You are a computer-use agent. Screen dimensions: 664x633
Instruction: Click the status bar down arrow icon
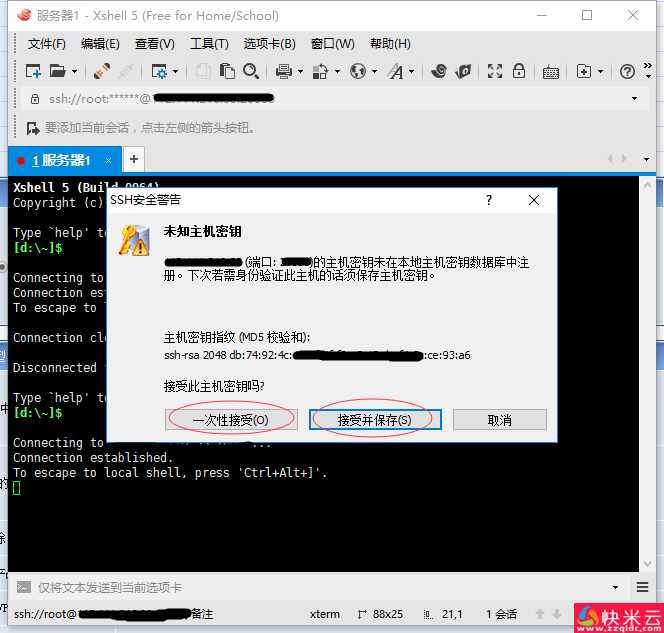coord(557,614)
